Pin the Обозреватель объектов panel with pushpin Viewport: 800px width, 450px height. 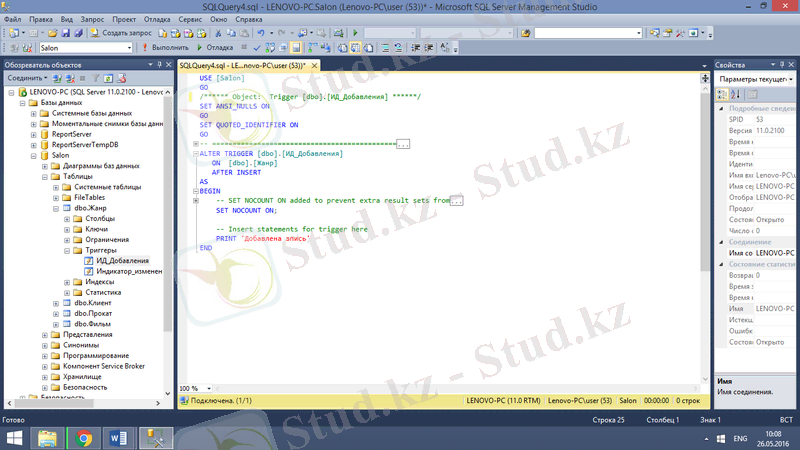159,65
